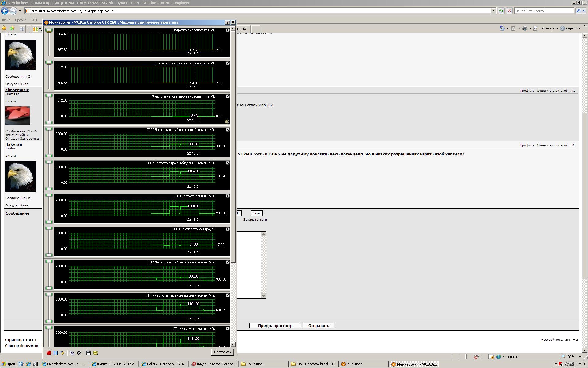Click the Пуск start button
This screenshot has width=588, height=368.
click(8, 364)
